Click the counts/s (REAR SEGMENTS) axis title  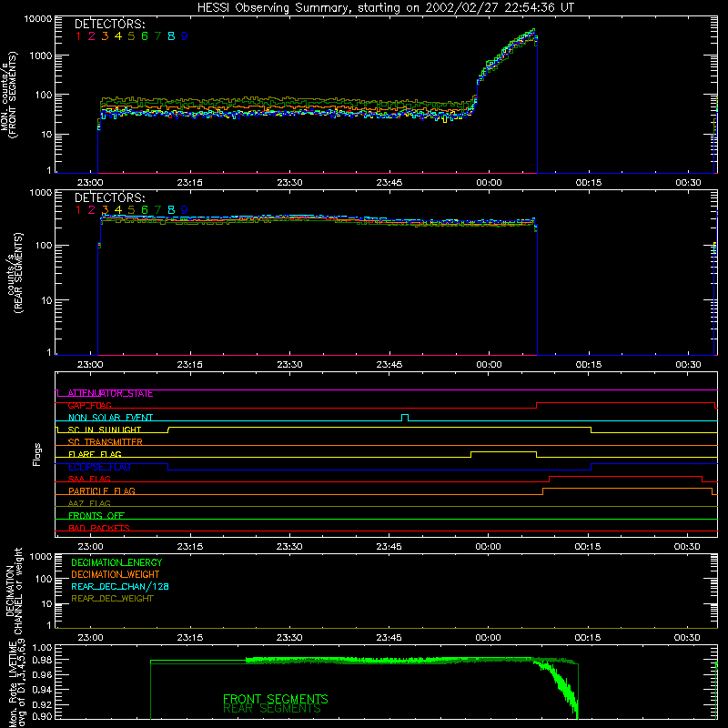pyautogui.click(x=15, y=273)
